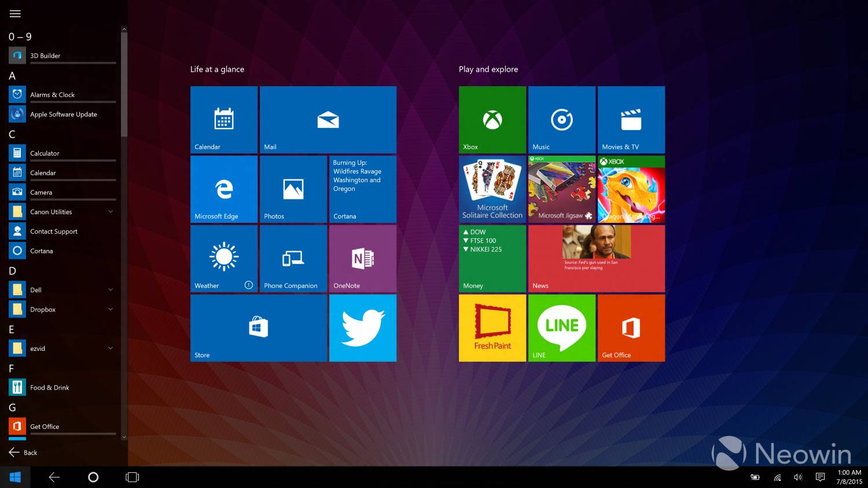The width and height of the screenshot is (868, 488).
Task: Open Cortana circle on the taskbar
Action: [x=93, y=477]
